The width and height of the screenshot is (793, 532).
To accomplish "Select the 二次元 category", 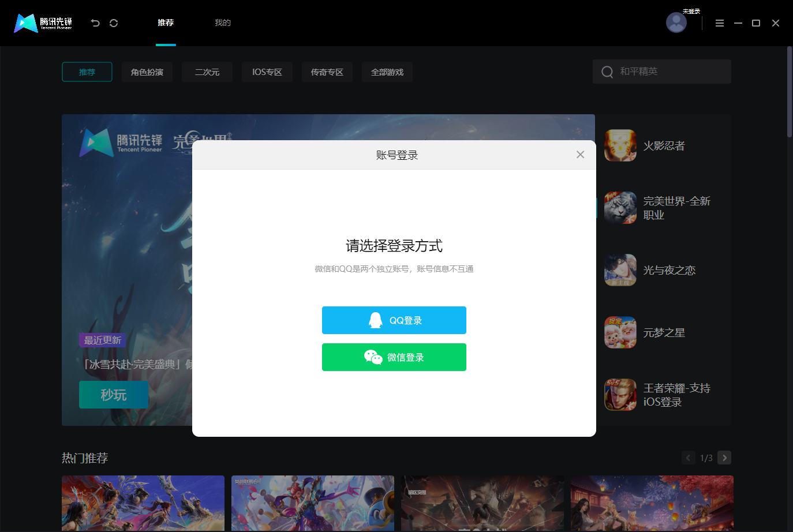I will [x=207, y=72].
